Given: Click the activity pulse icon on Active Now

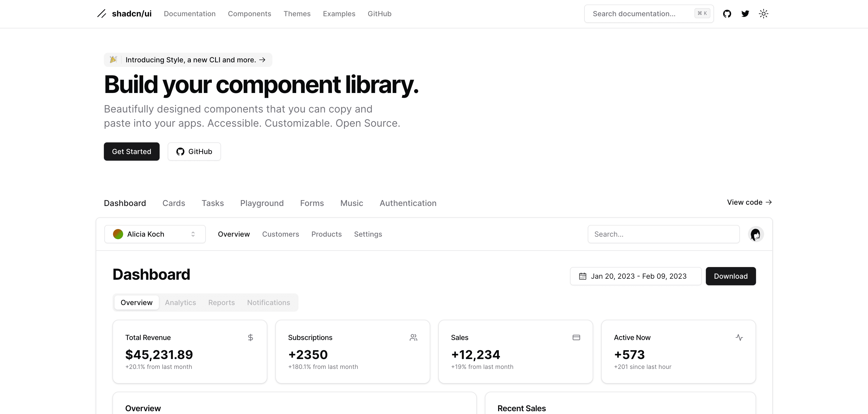Looking at the screenshot, I should coord(739,337).
